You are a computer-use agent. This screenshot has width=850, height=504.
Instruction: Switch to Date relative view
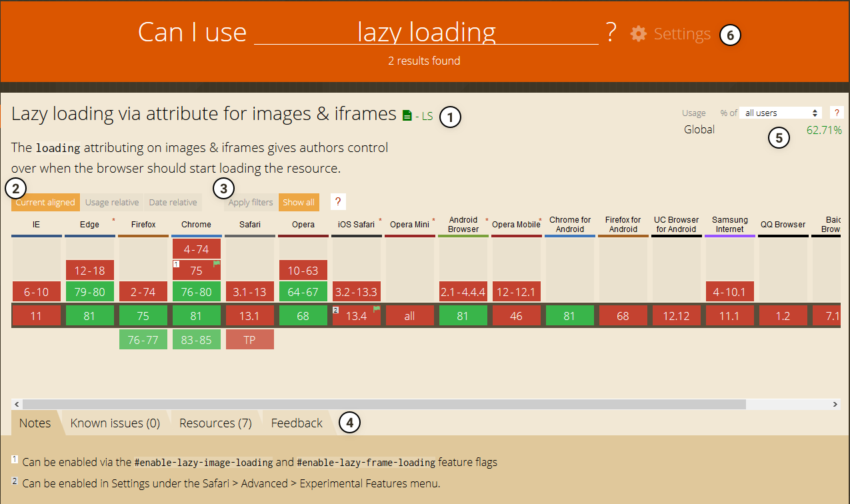click(173, 202)
